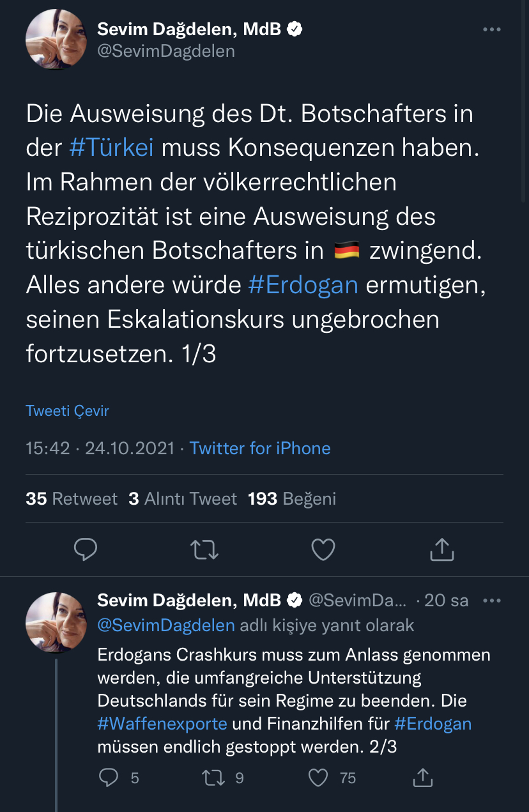Screen dimensions: 529x812
Task: Click Tweeti Çevir translate link
Action: pyautogui.click(x=67, y=411)
